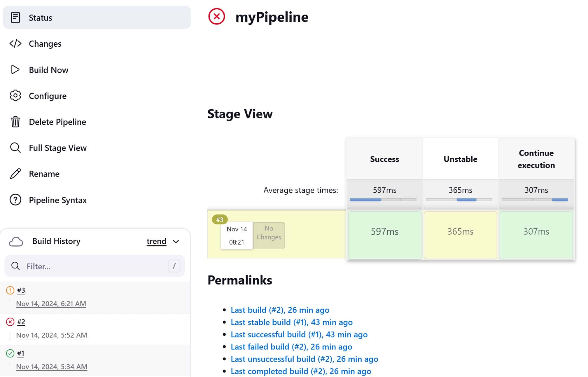Image resolution: width=588 pixels, height=377 pixels.
Task: Open Last failed build (#2) link
Action: point(291,347)
